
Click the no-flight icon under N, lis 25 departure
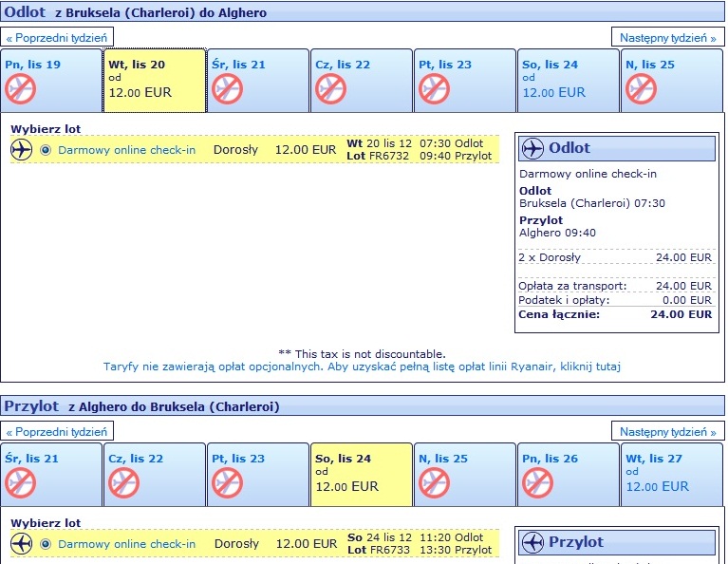click(x=641, y=88)
